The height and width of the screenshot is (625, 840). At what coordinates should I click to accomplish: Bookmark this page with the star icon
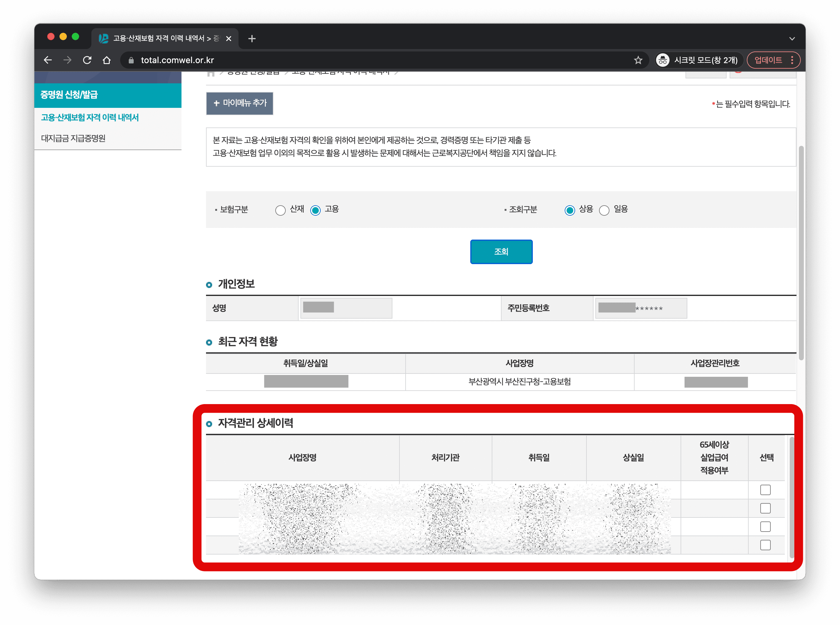click(x=638, y=60)
